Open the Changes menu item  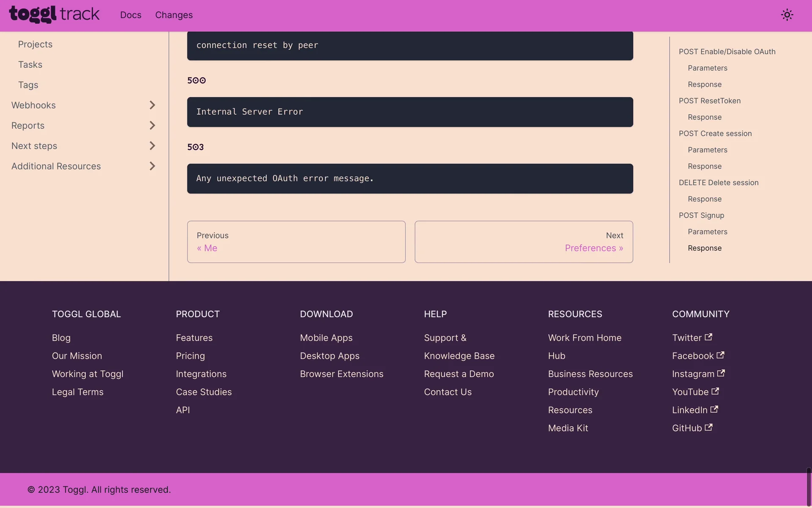coord(174,15)
